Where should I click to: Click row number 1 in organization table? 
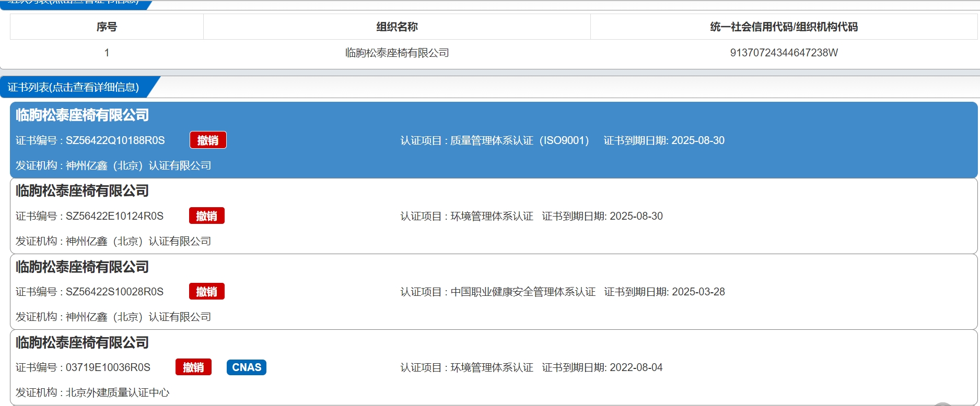107,53
